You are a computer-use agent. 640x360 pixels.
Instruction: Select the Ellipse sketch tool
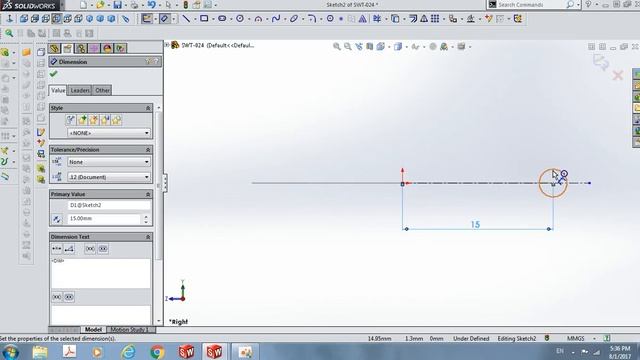click(294, 19)
